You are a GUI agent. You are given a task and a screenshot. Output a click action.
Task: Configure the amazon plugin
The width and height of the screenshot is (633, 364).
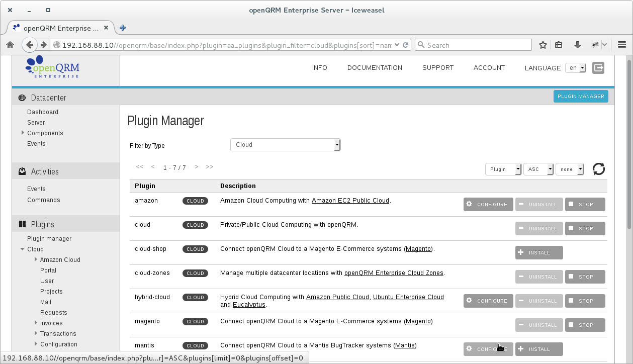tap(488, 205)
